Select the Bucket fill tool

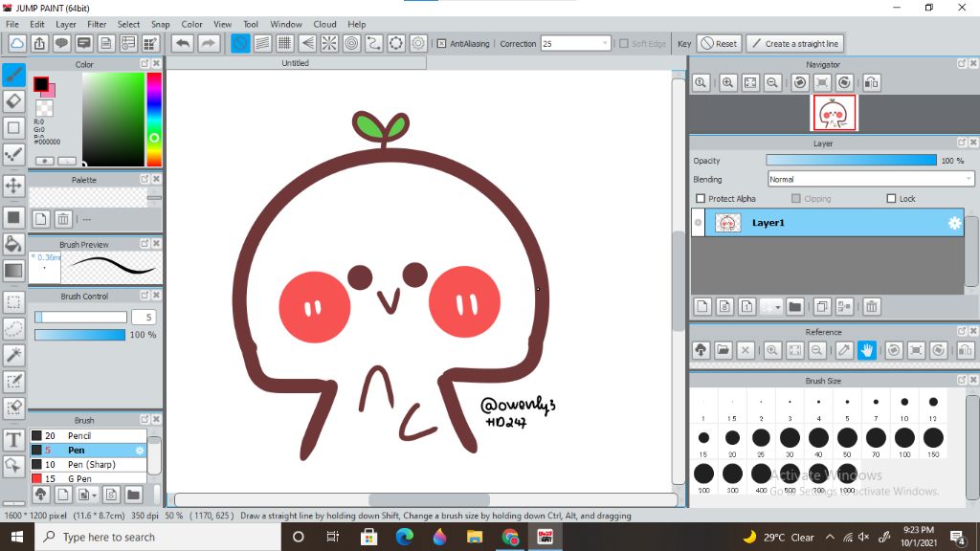click(13, 244)
